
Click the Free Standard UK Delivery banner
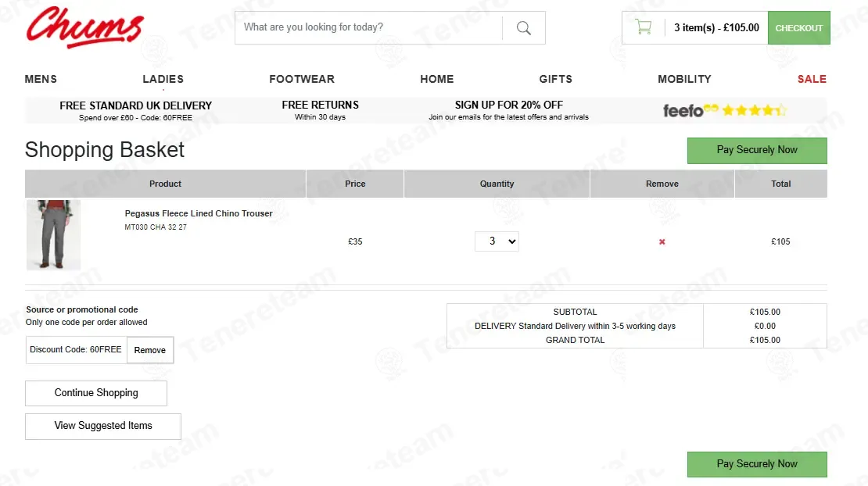click(x=135, y=111)
